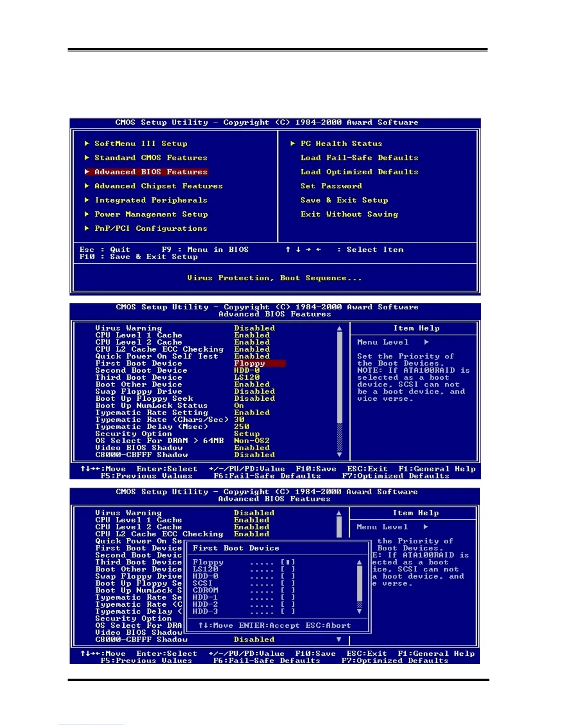Click the arrow beside PnP/PCI Configurations
Screen dimensions: 563x728
click(87, 228)
